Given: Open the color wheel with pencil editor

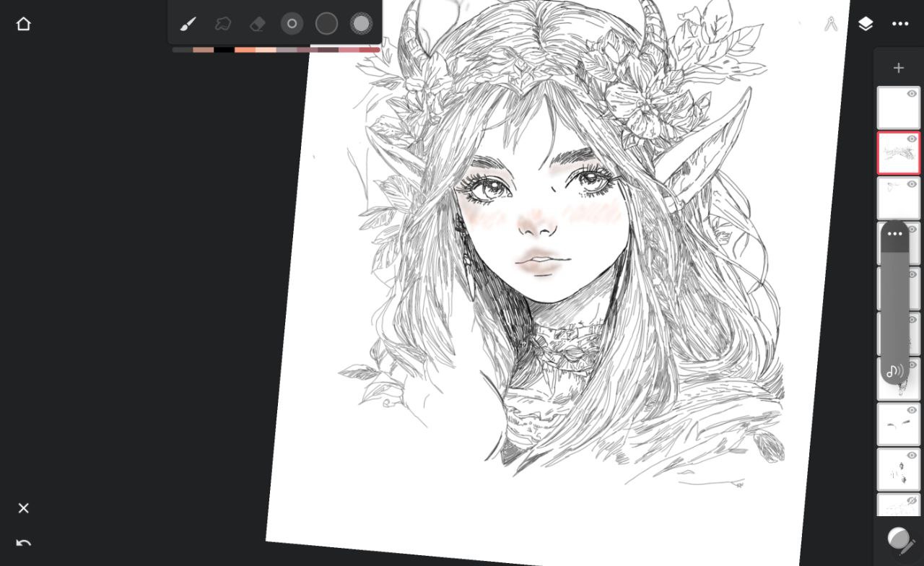Looking at the screenshot, I should click(899, 541).
